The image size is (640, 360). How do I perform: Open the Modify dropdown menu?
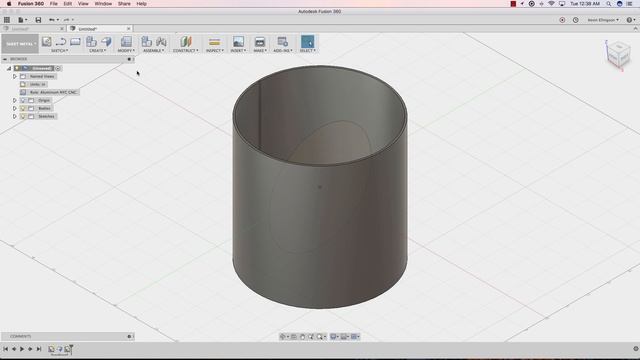126,51
